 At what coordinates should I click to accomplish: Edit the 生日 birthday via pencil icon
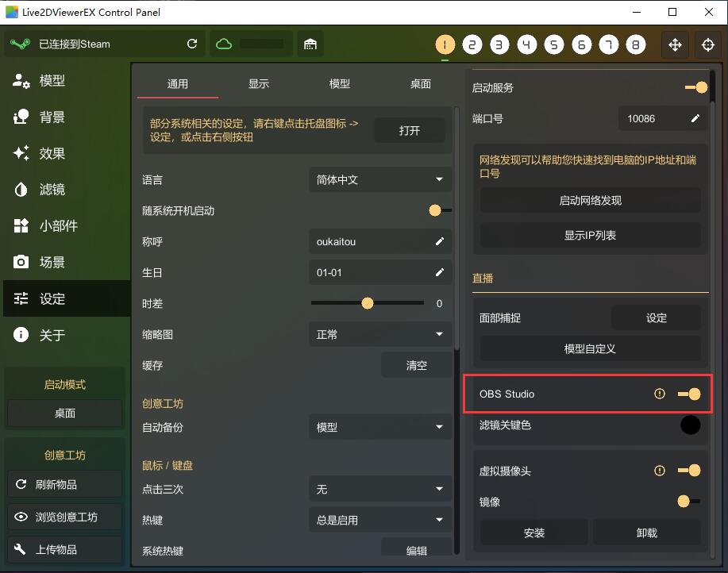pyautogui.click(x=439, y=272)
